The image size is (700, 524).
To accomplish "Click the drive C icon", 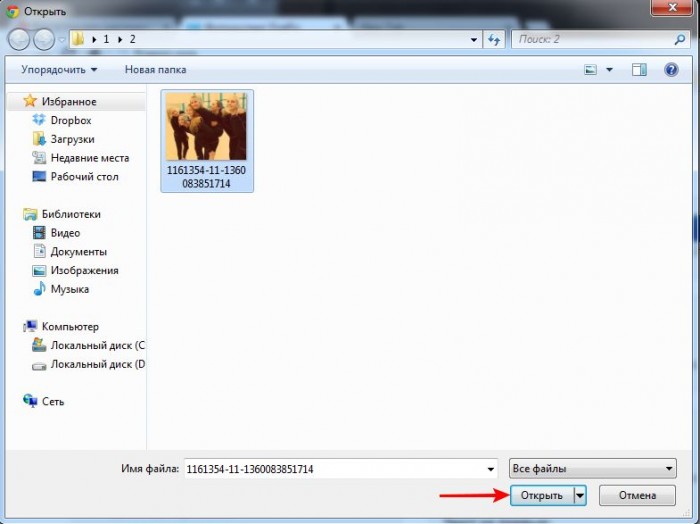I will (x=39, y=345).
